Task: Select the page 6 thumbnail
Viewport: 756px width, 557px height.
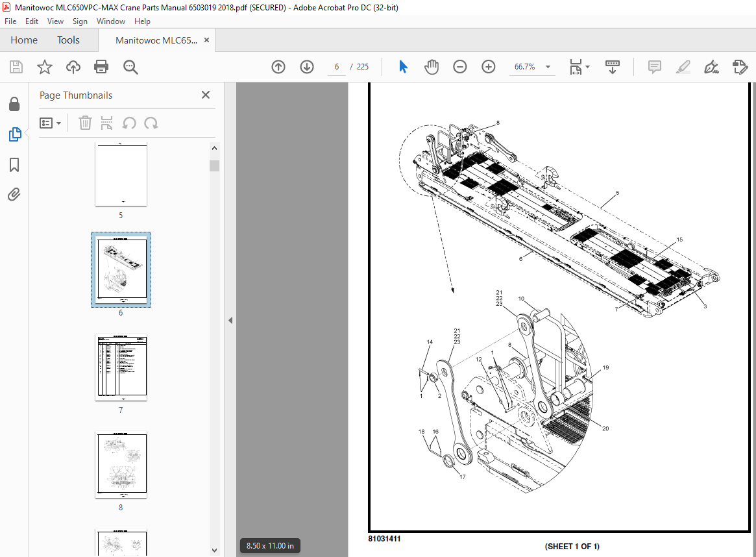Action: coord(121,269)
